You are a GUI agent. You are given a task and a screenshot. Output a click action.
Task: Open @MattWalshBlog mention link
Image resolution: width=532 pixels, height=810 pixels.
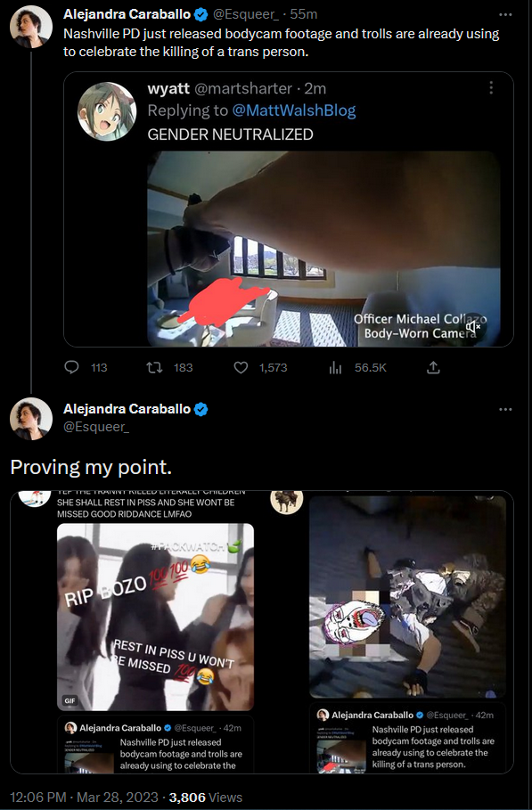tap(294, 110)
